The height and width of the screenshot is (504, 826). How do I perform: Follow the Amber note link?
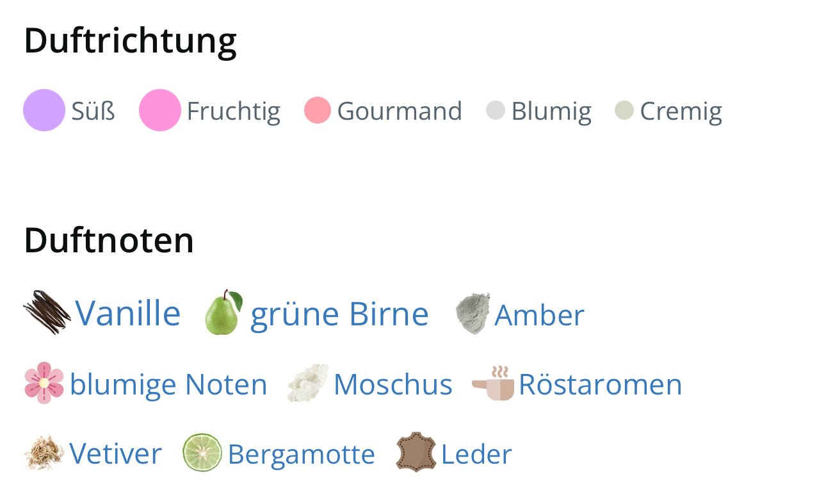pos(539,315)
